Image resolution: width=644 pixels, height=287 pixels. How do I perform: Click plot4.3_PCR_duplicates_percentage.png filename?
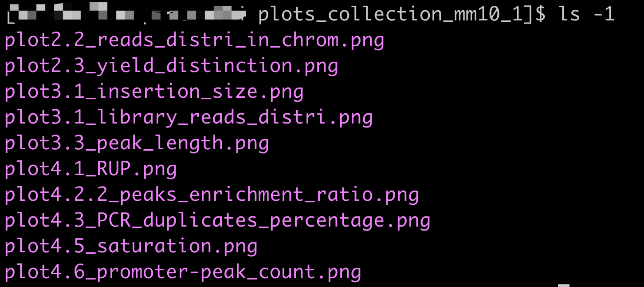coord(217,220)
